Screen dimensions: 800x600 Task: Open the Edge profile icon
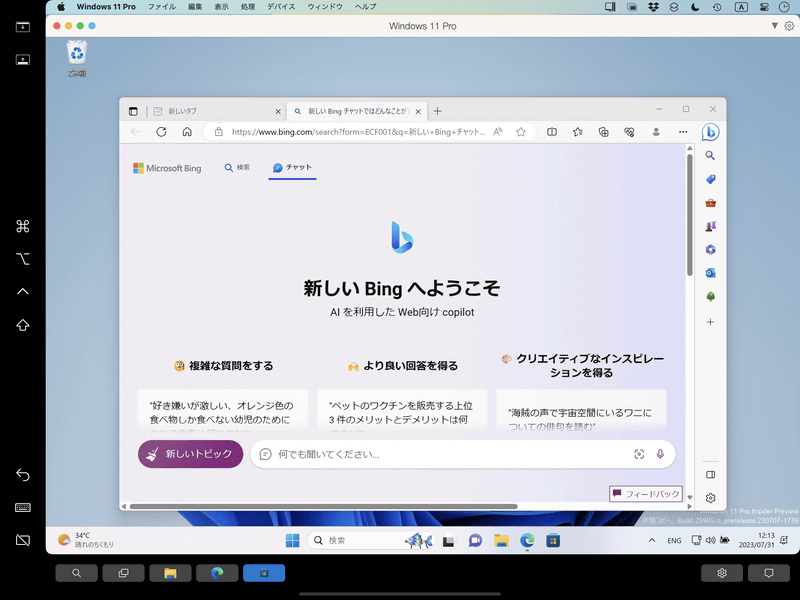tap(656, 132)
